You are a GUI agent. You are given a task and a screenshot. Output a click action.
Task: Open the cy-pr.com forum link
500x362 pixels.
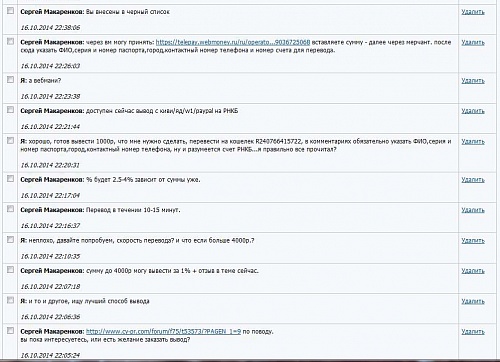163,332
